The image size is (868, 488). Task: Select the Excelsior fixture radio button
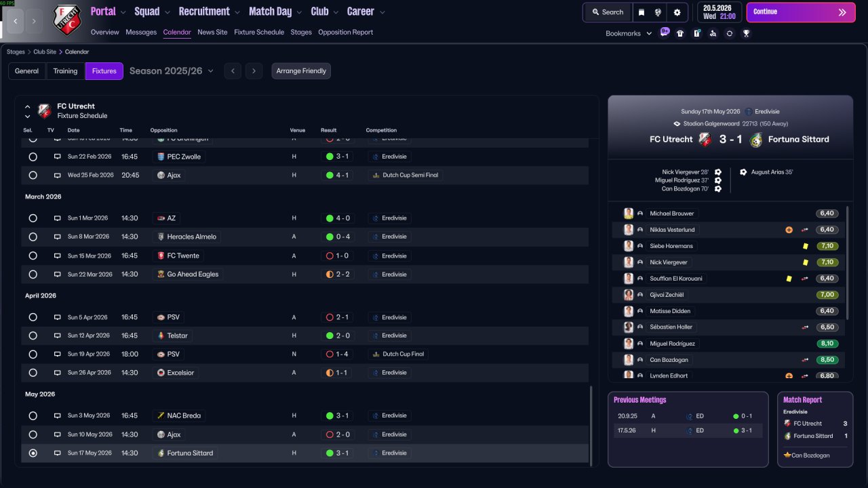click(x=33, y=373)
